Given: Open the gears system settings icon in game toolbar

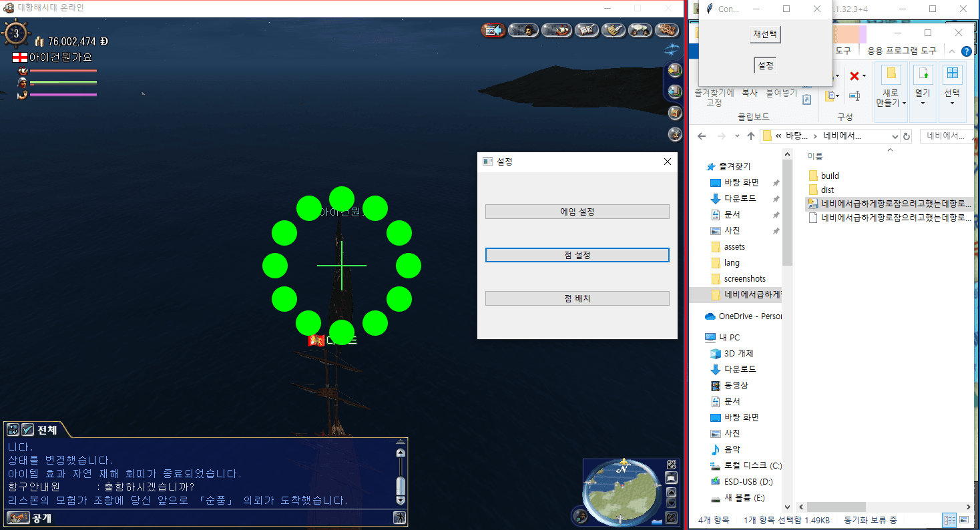Looking at the screenshot, I should pos(667,30).
